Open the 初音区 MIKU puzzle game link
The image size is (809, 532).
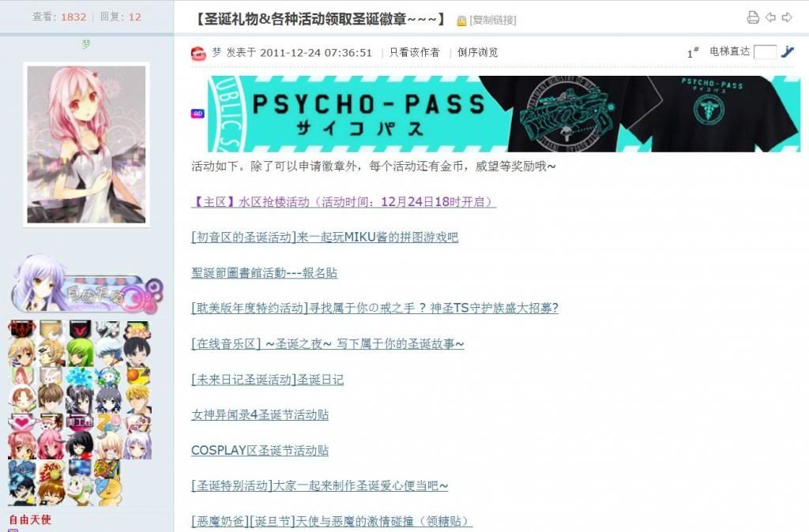point(325,238)
